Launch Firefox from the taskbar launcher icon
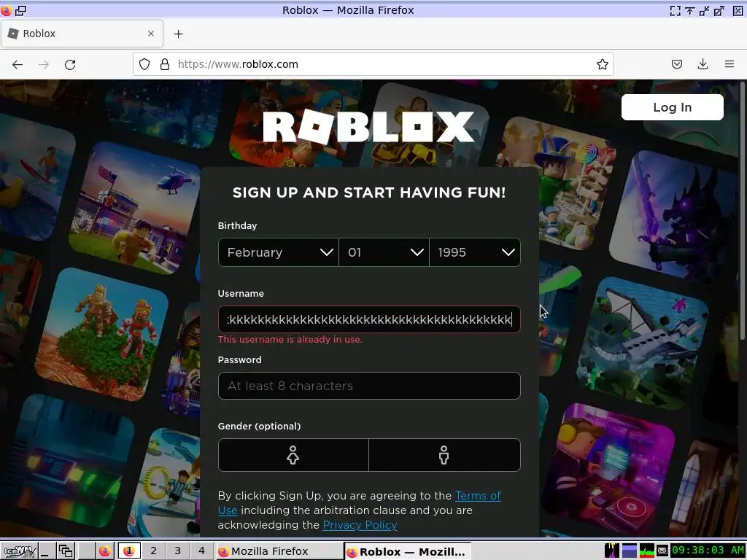This screenshot has width=747, height=560. pyautogui.click(x=105, y=551)
